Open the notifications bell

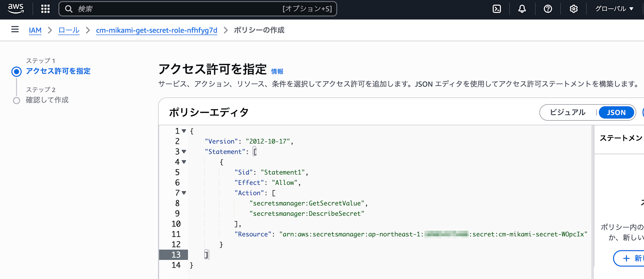point(522,9)
